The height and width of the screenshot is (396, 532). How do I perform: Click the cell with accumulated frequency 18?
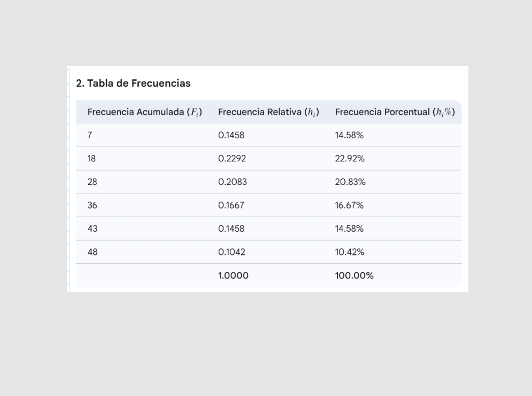(92, 159)
